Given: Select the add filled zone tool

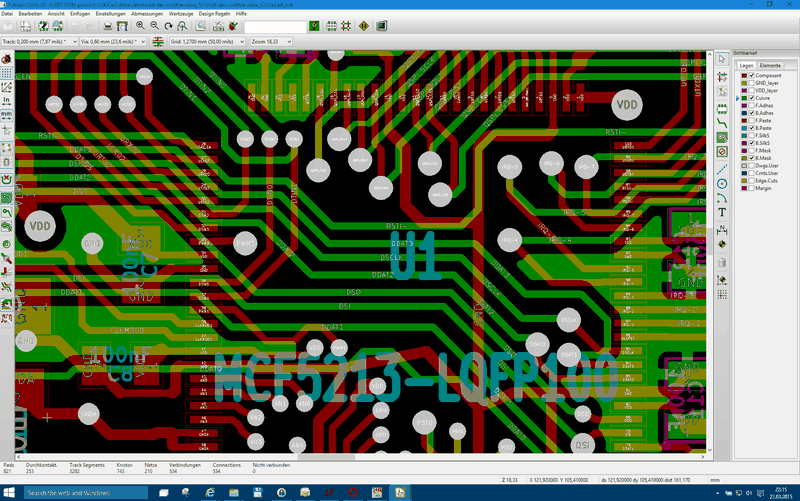Looking at the screenshot, I should point(722,137).
